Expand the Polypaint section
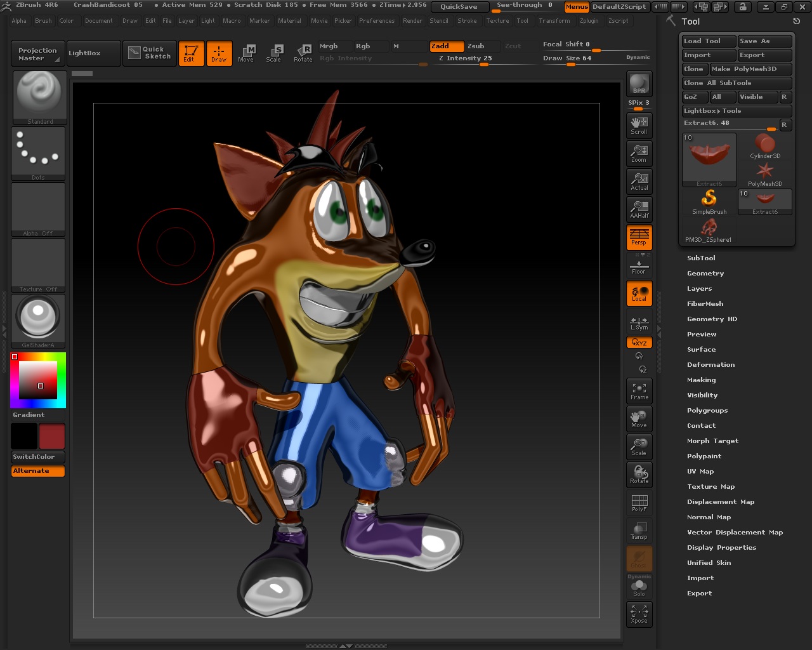The image size is (812, 650). pos(704,456)
